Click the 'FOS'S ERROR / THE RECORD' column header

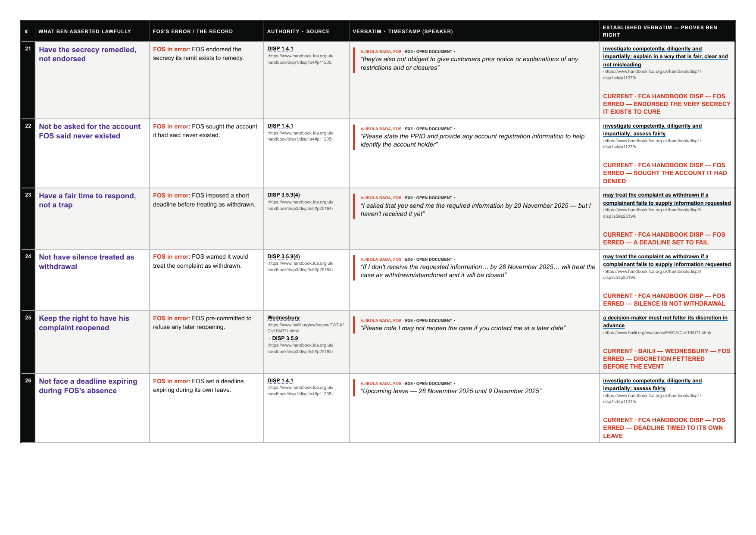(193, 31)
